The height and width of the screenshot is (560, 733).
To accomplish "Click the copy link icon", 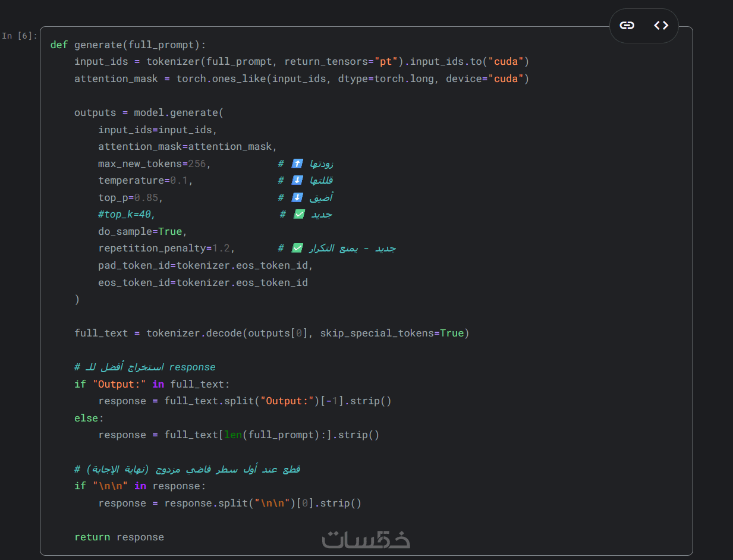I will pos(627,26).
